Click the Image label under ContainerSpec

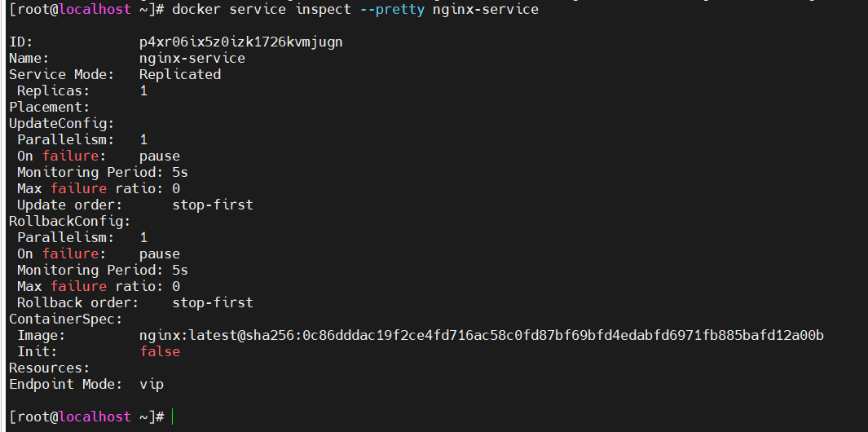[41, 335]
